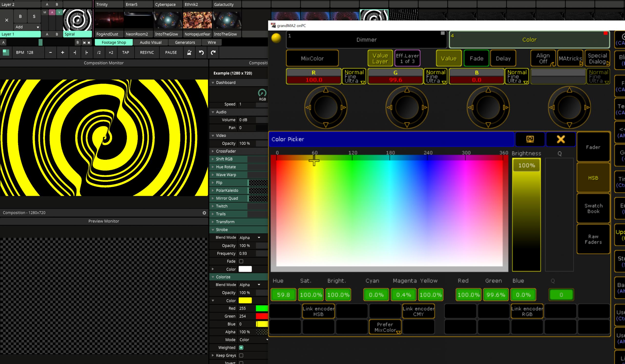Click the Color Picker screenshot icon

(x=530, y=139)
